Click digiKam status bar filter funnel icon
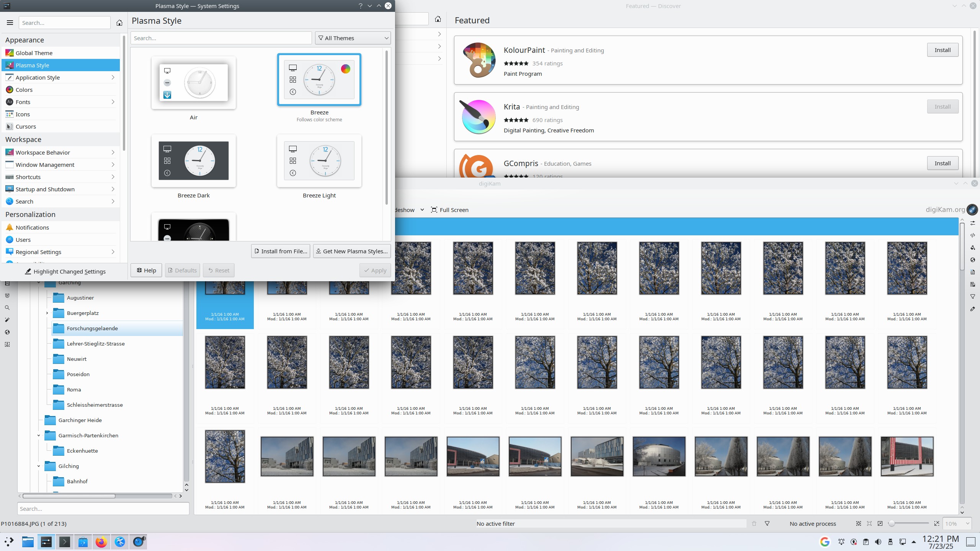Image resolution: width=980 pixels, height=551 pixels. (767, 523)
